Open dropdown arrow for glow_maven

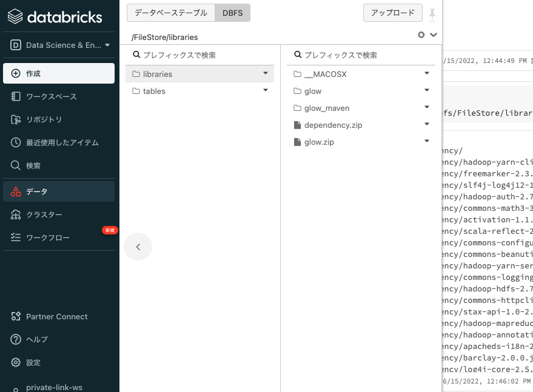coord(427,107)
